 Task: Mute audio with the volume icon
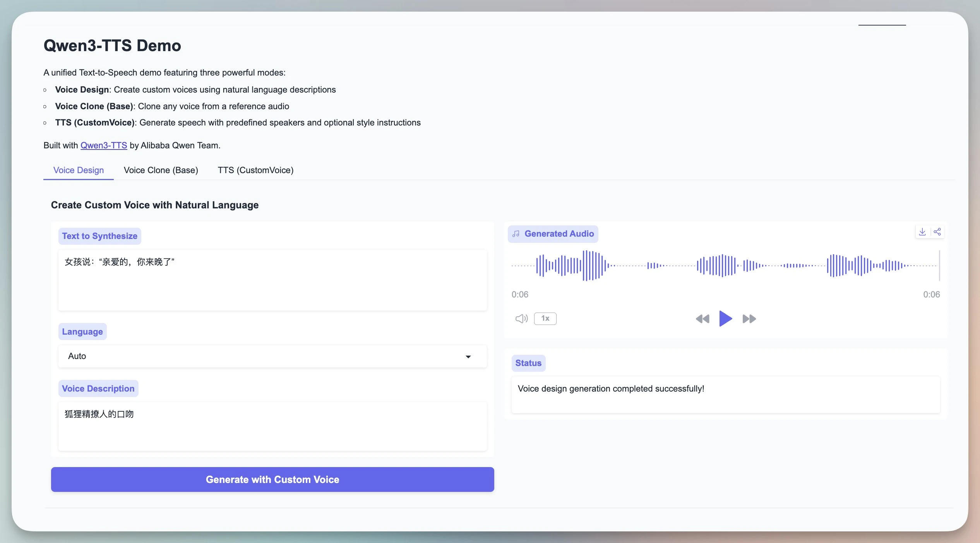(521, 319)
